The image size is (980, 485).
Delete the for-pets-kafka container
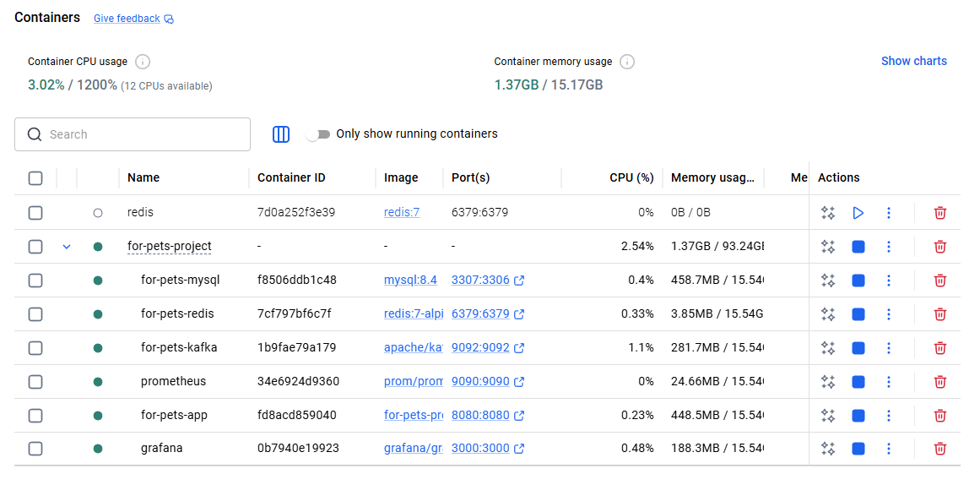tap(939, 348)
